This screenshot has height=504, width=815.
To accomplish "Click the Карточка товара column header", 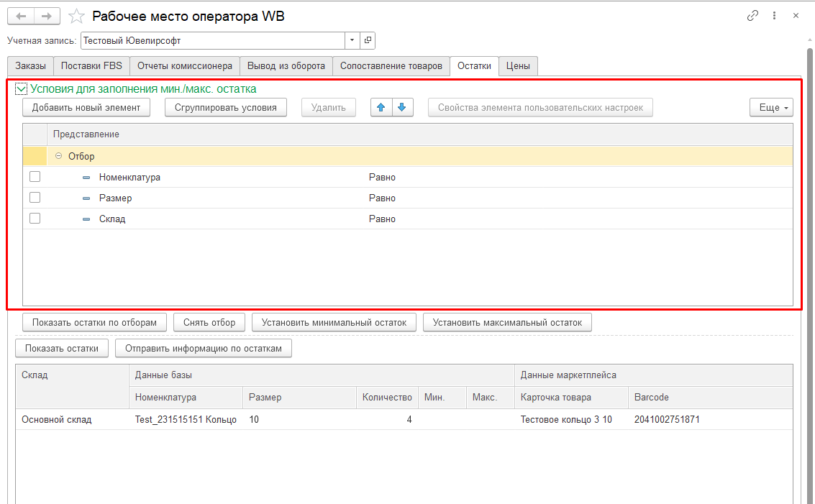I will [x=571, y=397].
